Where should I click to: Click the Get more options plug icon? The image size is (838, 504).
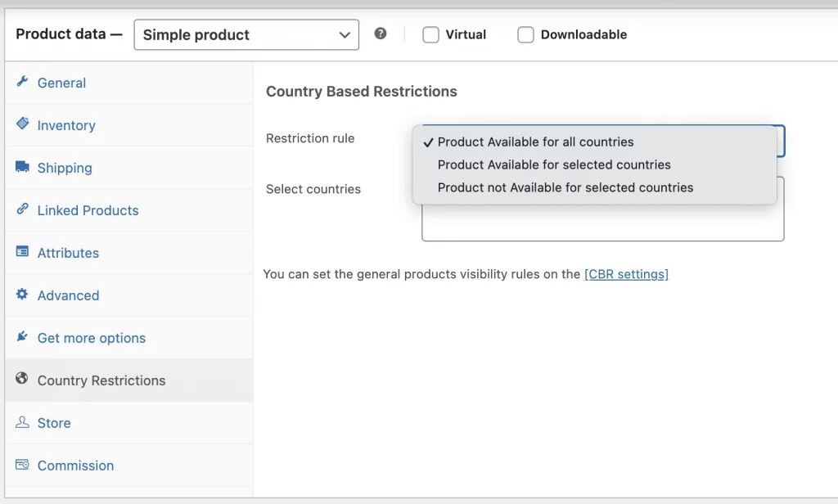coord(22,337)
